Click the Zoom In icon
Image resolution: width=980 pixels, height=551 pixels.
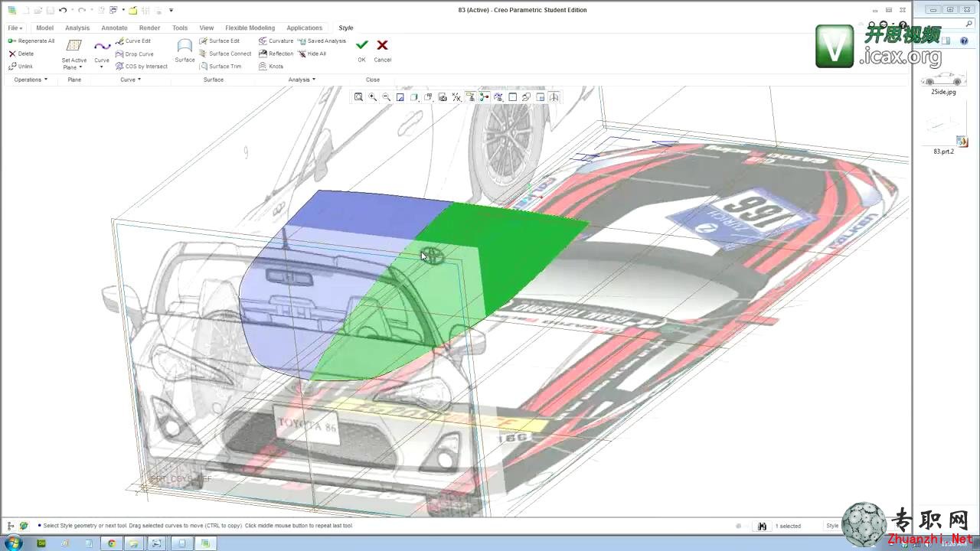(x=372, y=97)
